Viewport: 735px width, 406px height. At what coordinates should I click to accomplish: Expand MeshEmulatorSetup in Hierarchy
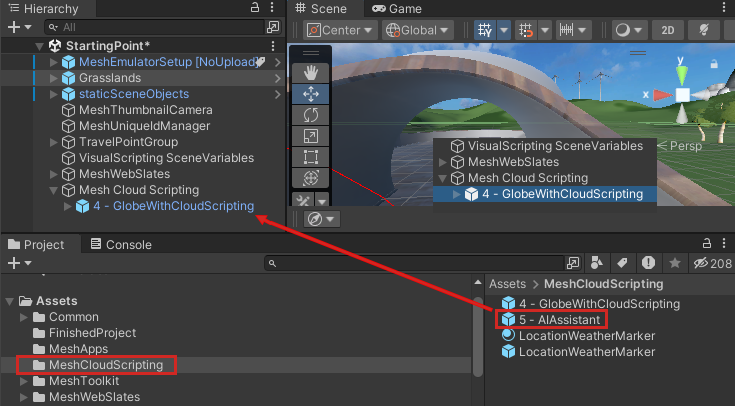(54, 62)
